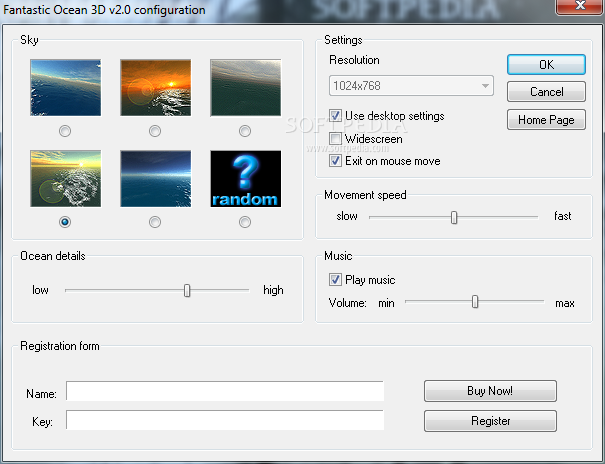Confirm with the OK button
Viewport: 605px width, 464px height.
click(x=546, y=64)
